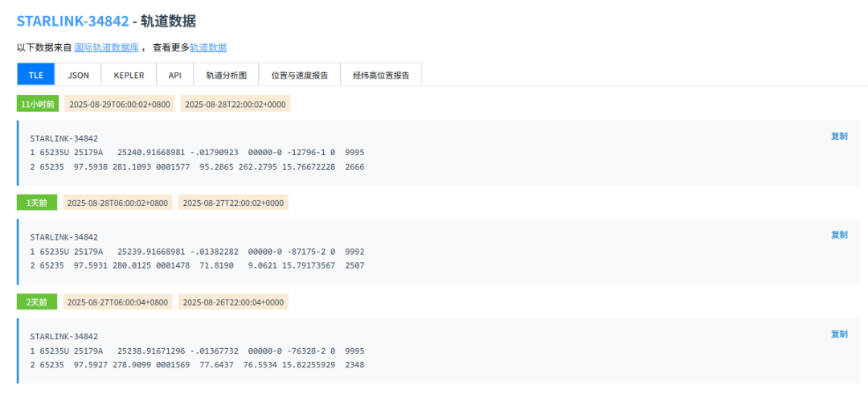The height and width of the screenshot is (406, 868).
Task: Click STARLINK-34842 name in 2天前 TLE block
Action: pyautogui.click(x=63, y=336)
